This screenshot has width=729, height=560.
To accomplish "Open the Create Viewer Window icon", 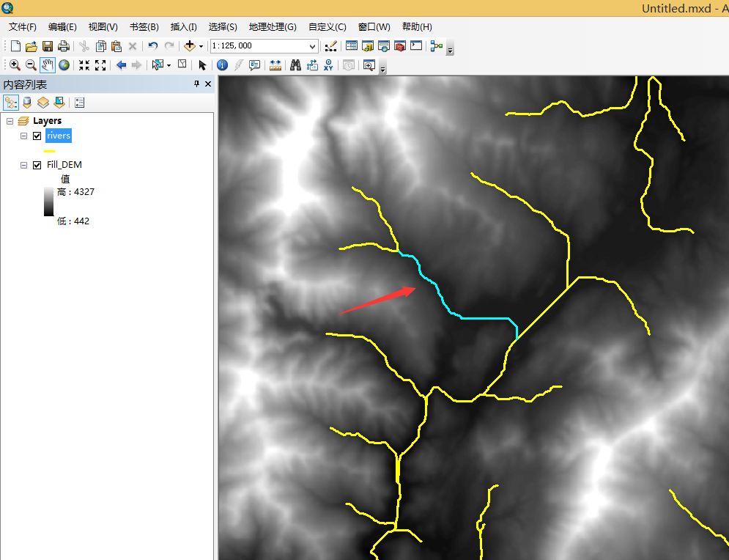I will 369,65.
